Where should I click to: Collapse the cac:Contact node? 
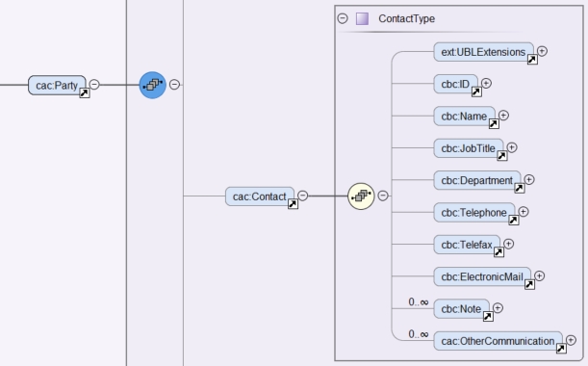pos(303,196)
